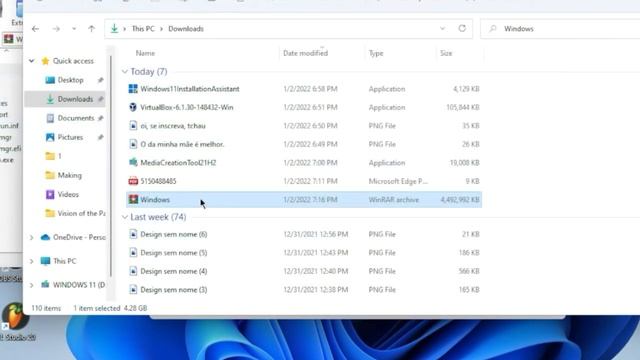
Task: Click the Design sem nome (4) icon
Action: [133, 271]
